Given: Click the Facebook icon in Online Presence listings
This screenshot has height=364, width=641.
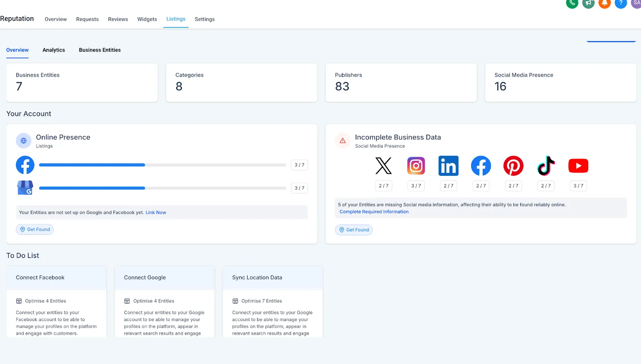Looking at the screenshot, I should coord(25,165).
